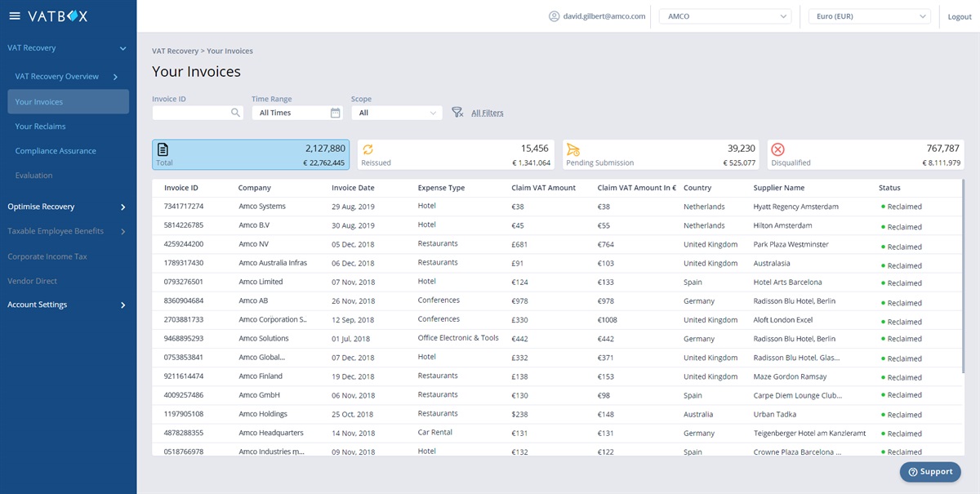
Task: Click the search magnifier in Invoice ID
Action: (x=235, y=113)
